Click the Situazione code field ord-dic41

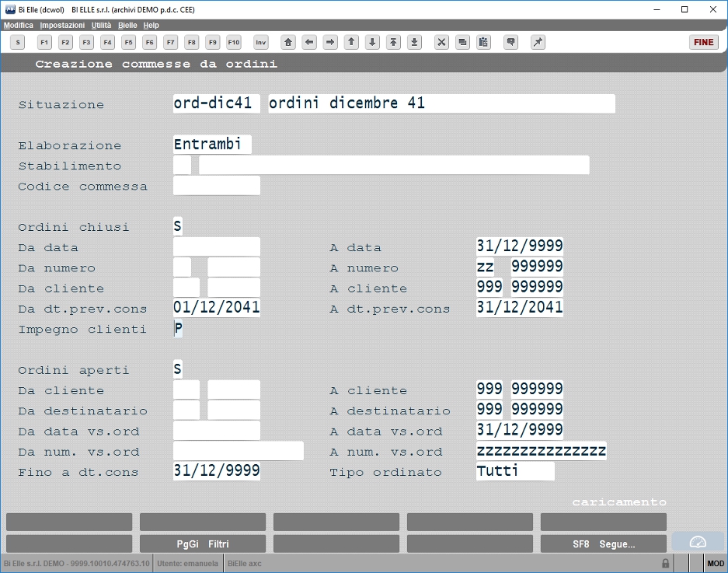(x=216, y=103)
